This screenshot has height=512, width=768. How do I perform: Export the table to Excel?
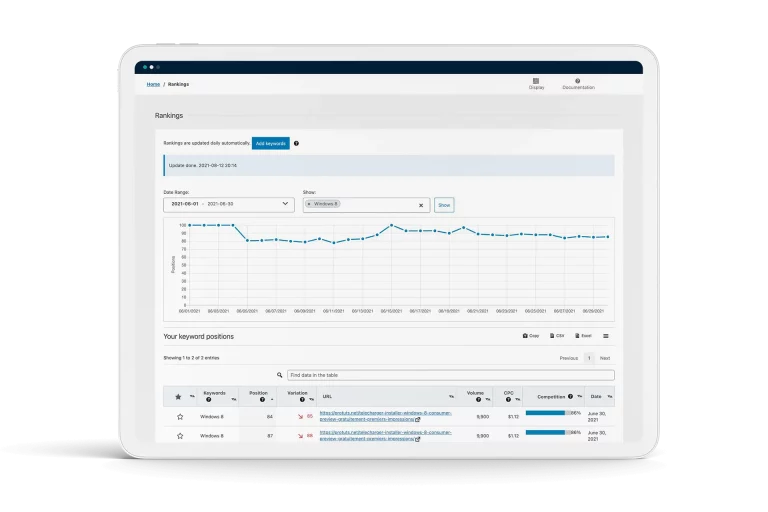[584, 336]
